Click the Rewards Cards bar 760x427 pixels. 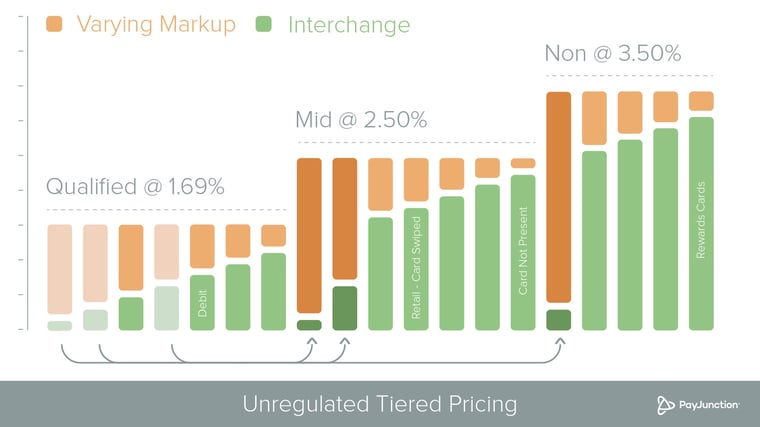coord(701,223)
